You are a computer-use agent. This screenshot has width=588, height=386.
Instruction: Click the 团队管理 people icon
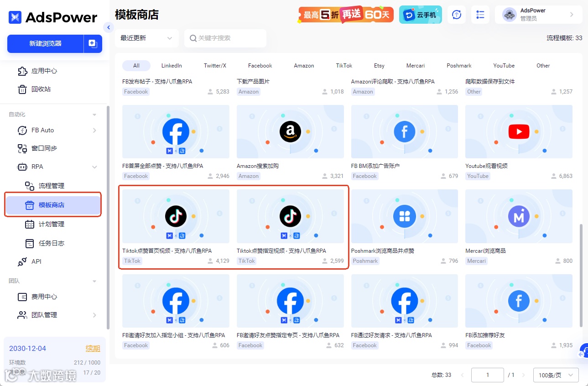click(22, 315)
